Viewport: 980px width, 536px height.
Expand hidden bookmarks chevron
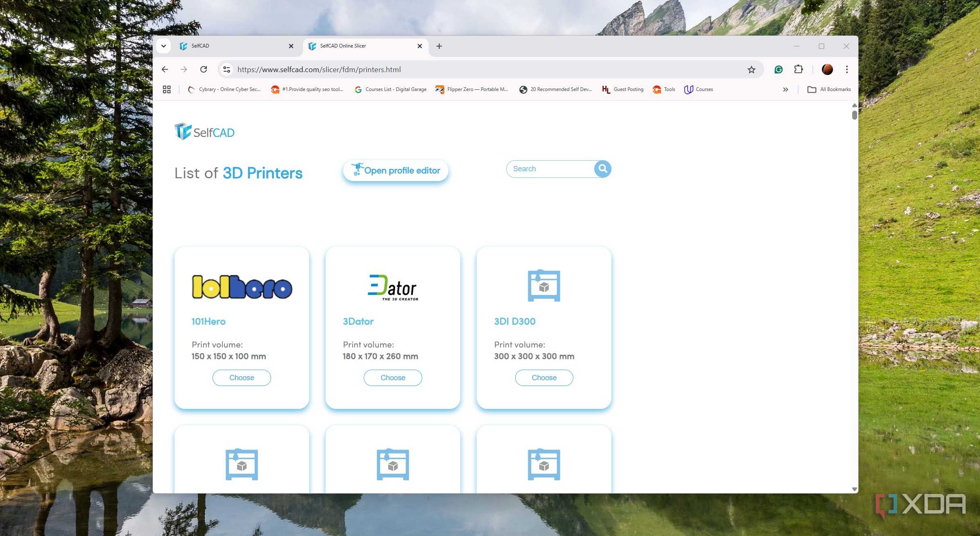785,89
